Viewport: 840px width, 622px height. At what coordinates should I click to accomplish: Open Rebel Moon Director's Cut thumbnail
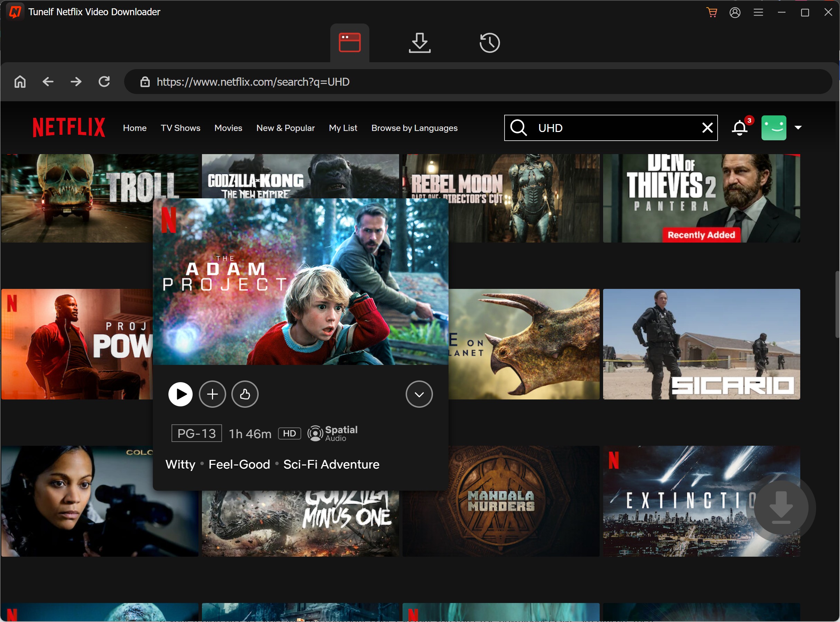point(524,198)
